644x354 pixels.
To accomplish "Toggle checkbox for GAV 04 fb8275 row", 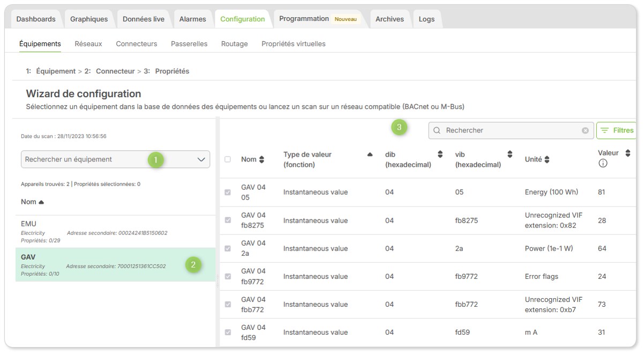I will [228, 220].
